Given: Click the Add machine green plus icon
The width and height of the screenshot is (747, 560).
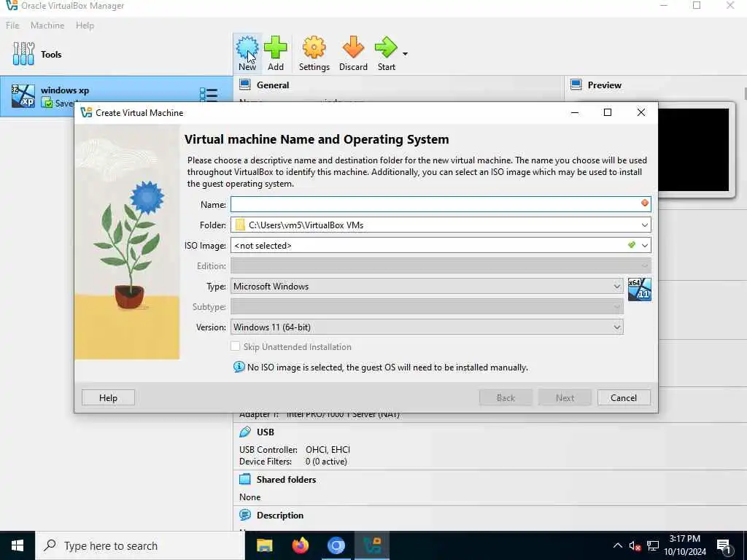Looking at the screenshot, I should (x=275, y=48).
